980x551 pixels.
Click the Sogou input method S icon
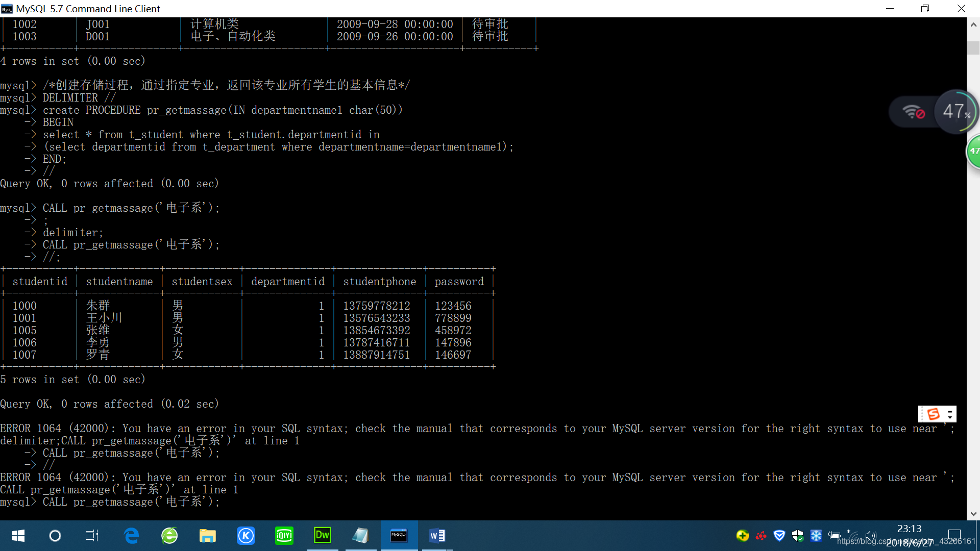[x=933, y=414]
